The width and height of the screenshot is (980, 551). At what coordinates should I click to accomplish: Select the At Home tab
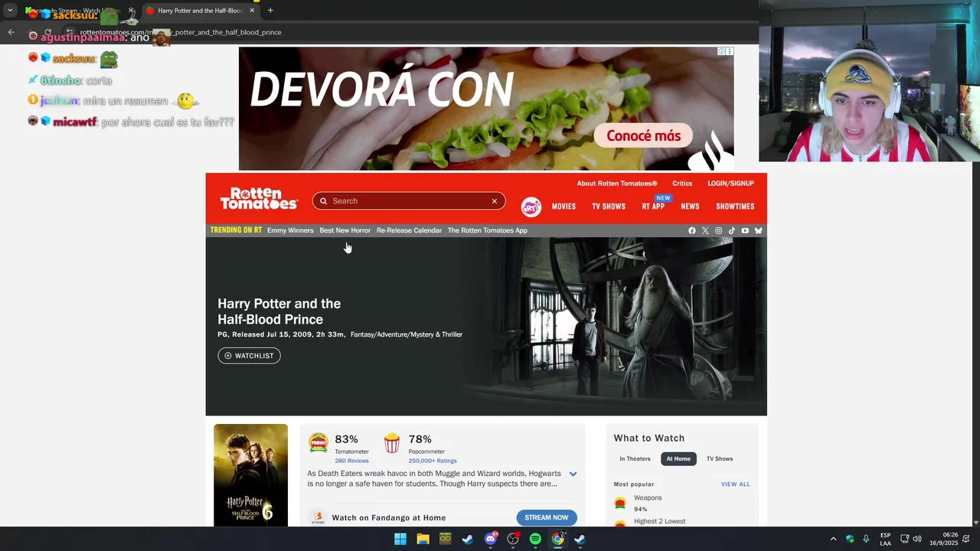pyautogui.click(x=678, y=459)
